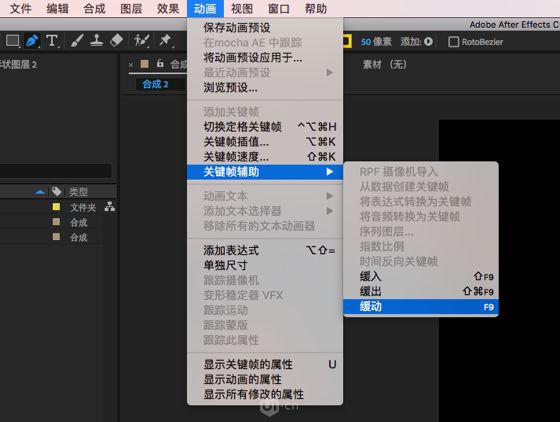Choose 显示所有修改的属性 menu item
This screenshot has height=422, width=560.
click(x=265, y=395)
